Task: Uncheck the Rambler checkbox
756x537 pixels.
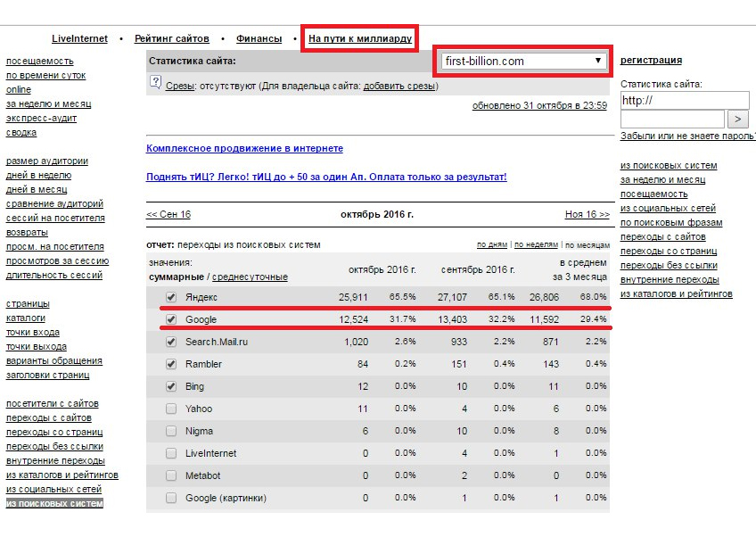Action: pos(170,364)
